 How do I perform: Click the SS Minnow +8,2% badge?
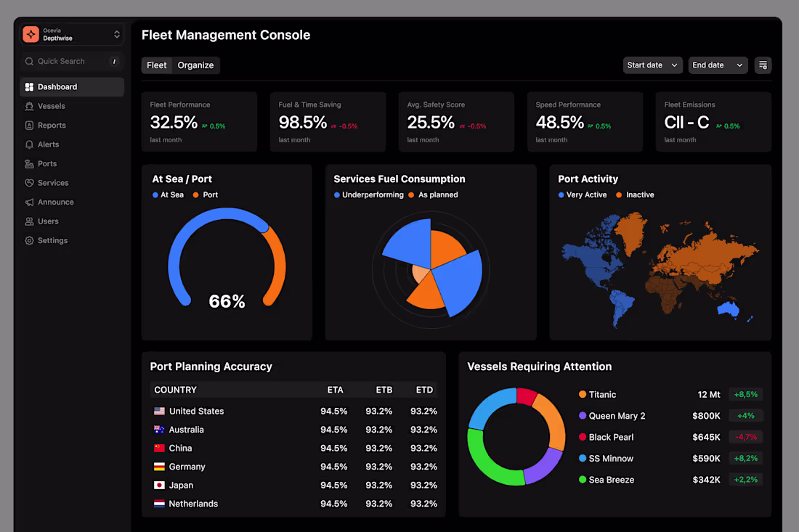coord(746,459)
